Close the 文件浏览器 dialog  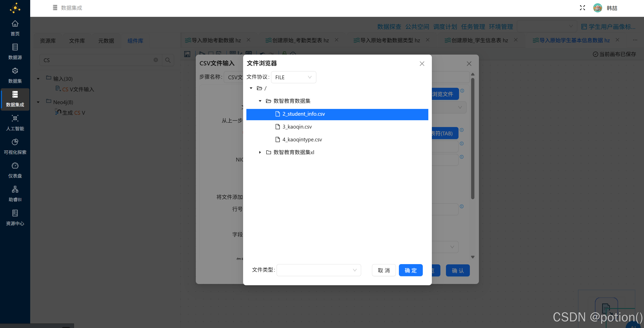[x=422, y=64]
